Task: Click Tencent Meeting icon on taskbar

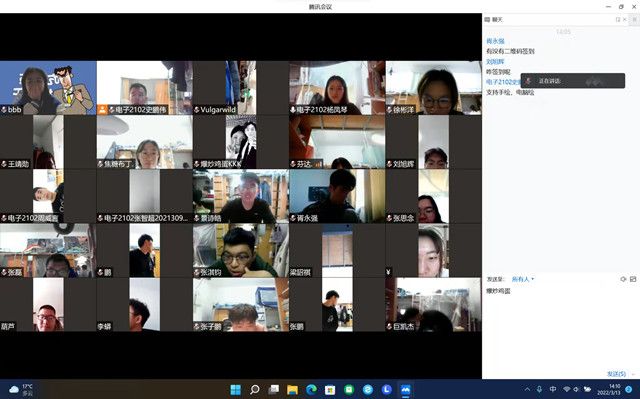Action: click(405, 390)
